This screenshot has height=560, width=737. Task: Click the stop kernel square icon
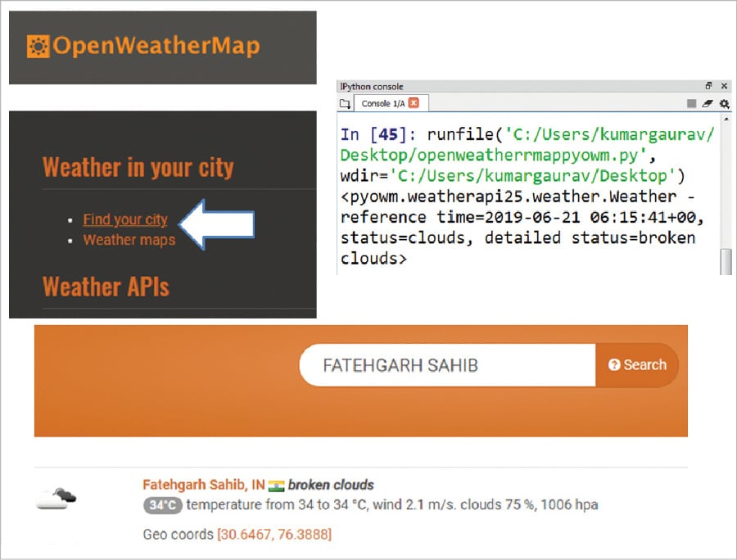point(691,103)
